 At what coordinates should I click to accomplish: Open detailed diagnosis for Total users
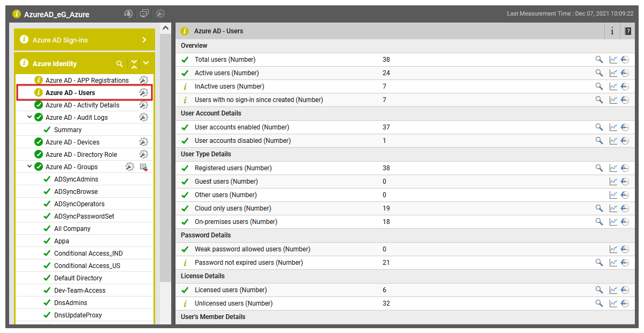pyautogui.click(x=599, y=60)
